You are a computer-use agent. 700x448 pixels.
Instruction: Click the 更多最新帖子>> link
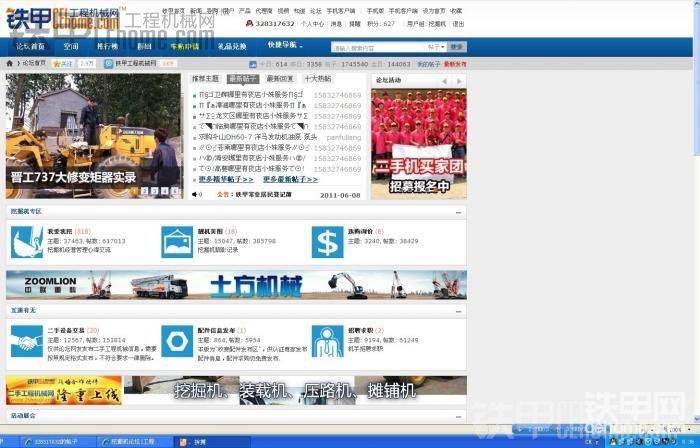tap(290, 179)
